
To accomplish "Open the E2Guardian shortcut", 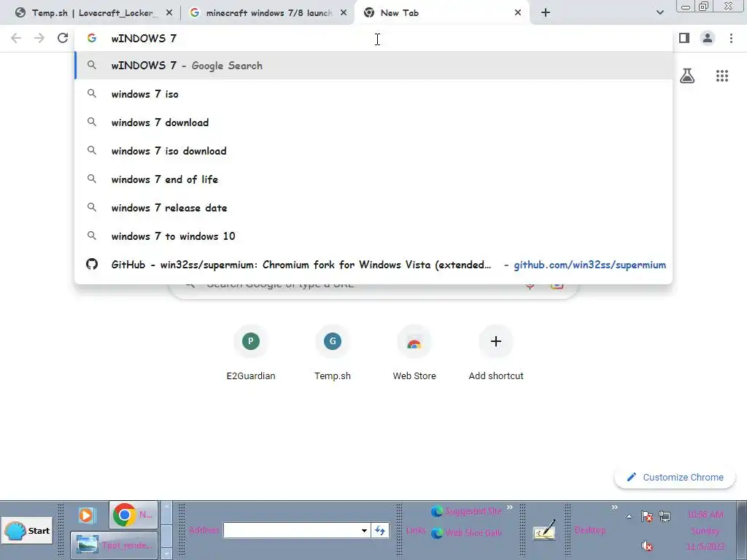I will coord(251,353).
